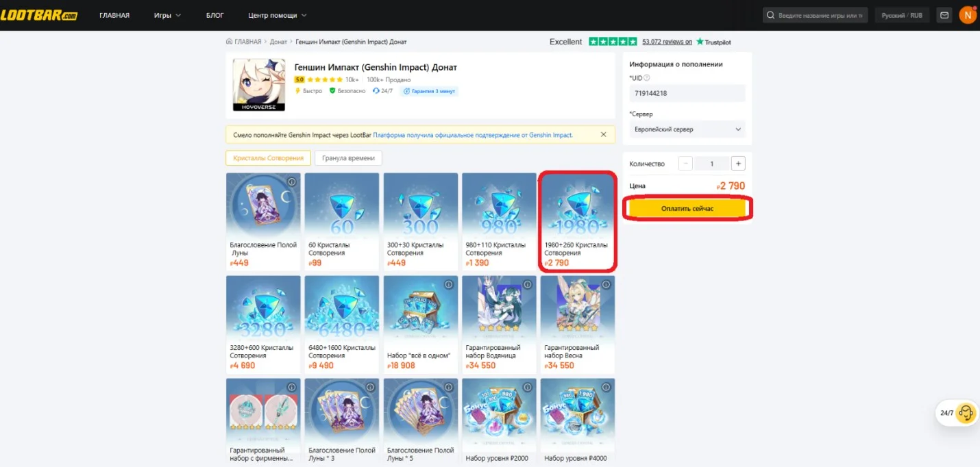The height and width of the screenshot is (467, 980).
Task: Expand the Центр помощи menu
Action: point(278,15)
